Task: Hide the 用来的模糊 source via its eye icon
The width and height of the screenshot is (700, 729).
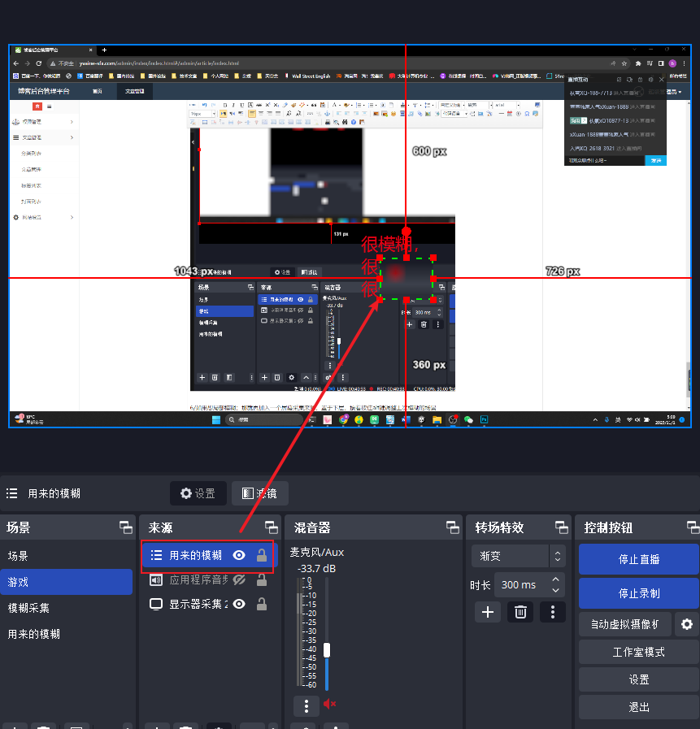Action: [239, 555]
